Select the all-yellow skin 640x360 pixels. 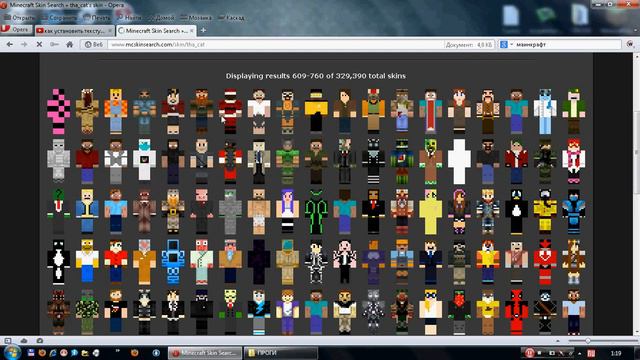(430, 212)
